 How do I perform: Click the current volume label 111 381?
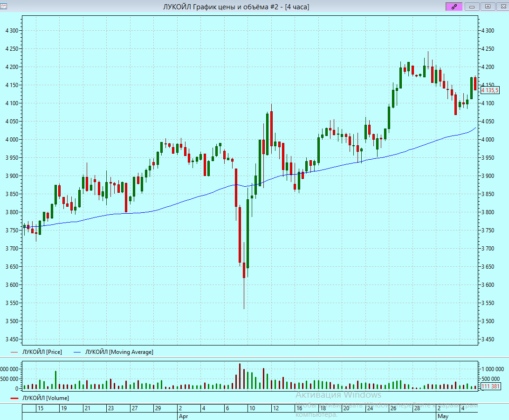pos(490,386)
